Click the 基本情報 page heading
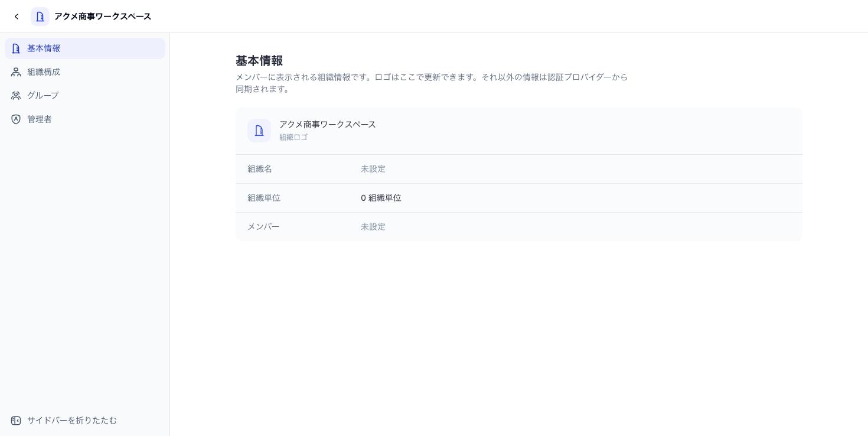Image resolution: width=868 pixels, height=436 pixels. click(259, 61)
